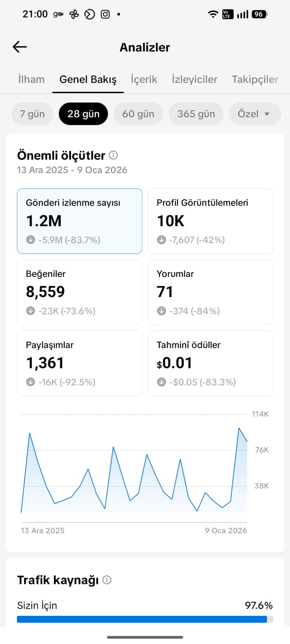The width and height of the screenshot is (290, 644).
Task: Select the 365 gün period chip
Action: tap(196, 114)
